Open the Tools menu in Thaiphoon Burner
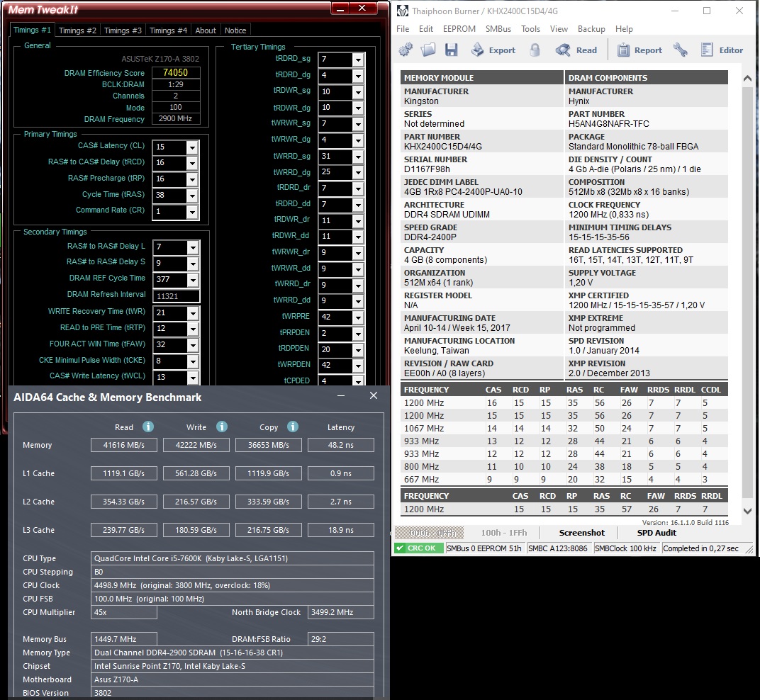Screen dimensions: 760x700 click(x=530, y=29)
